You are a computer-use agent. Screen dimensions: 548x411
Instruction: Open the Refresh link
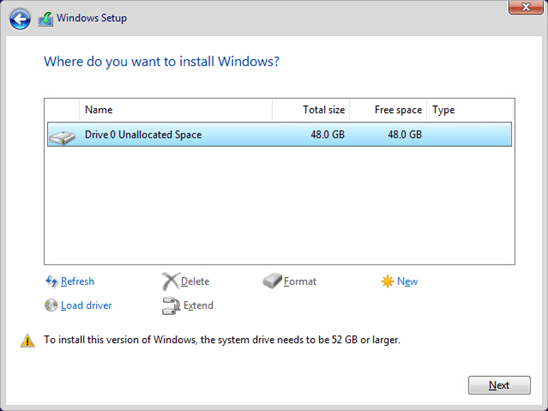[x=78, y=281]
